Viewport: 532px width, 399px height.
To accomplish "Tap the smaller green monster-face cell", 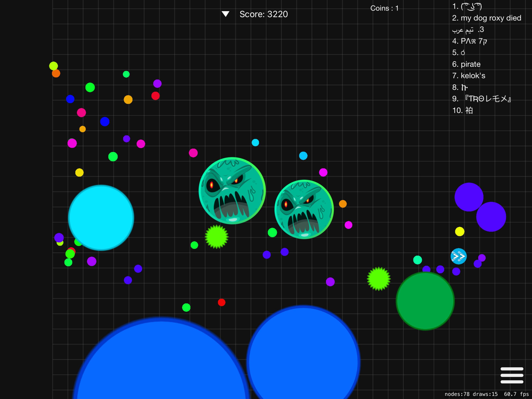I will click(x=304, y=209).
